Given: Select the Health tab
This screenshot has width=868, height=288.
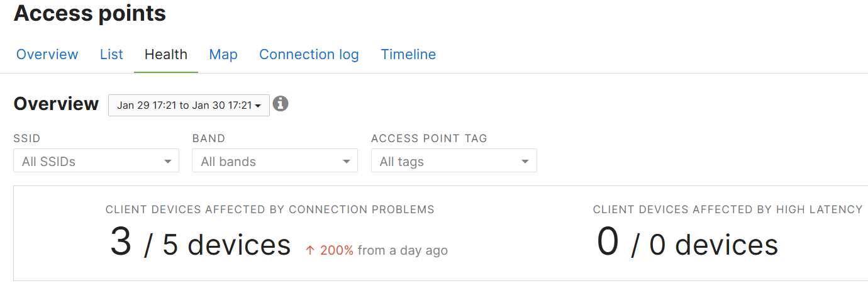Looking at the screenshot, I should click(166, 55).
